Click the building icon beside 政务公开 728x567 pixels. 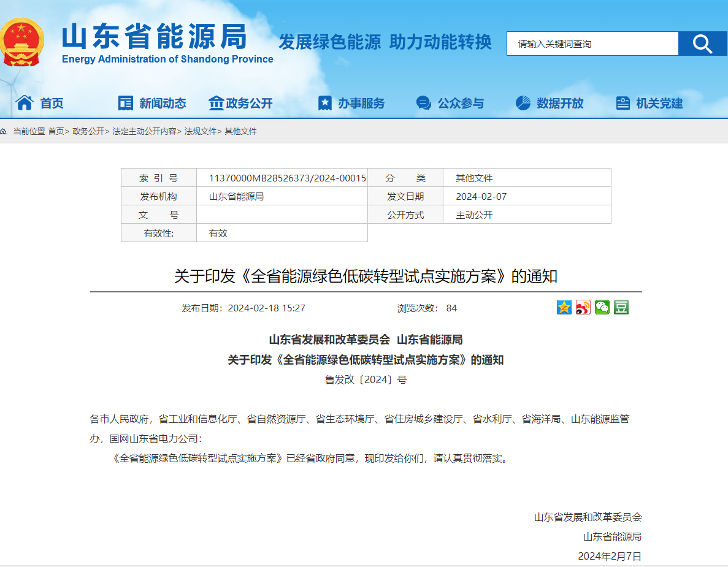coord(216,102)
